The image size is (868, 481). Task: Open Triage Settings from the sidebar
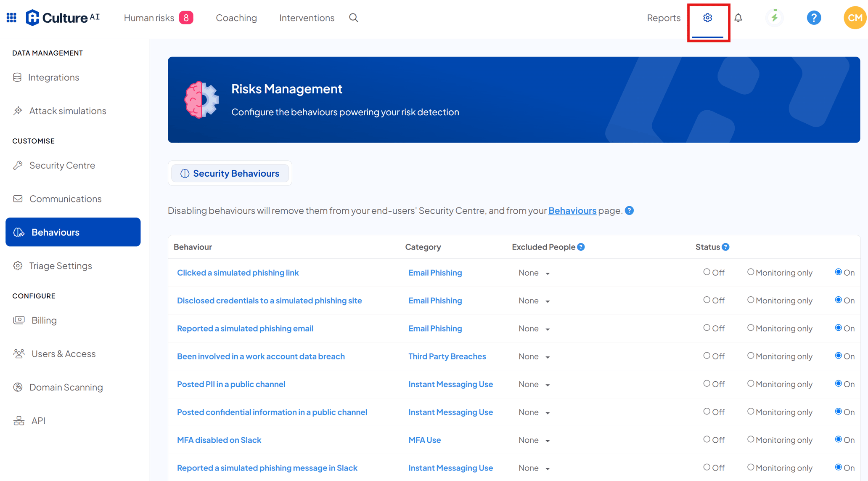pos(60,266)
